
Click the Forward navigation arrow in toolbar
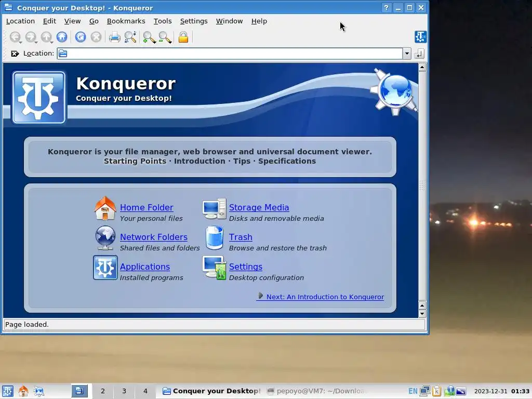pyautogui.click(x=30, y=37)
